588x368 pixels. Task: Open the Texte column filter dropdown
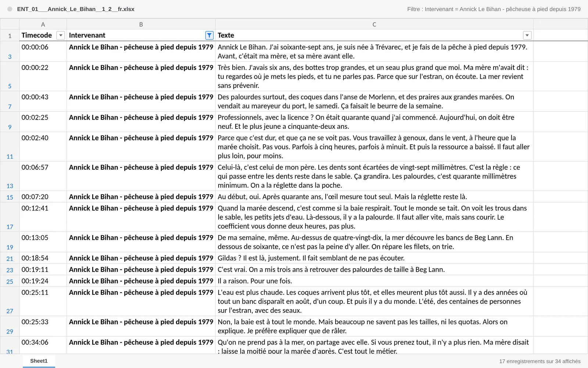click(527, 35)
